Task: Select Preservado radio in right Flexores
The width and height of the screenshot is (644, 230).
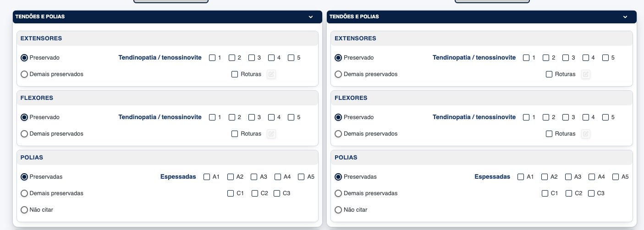Action: pyautogui.click(x=338, y=117)
